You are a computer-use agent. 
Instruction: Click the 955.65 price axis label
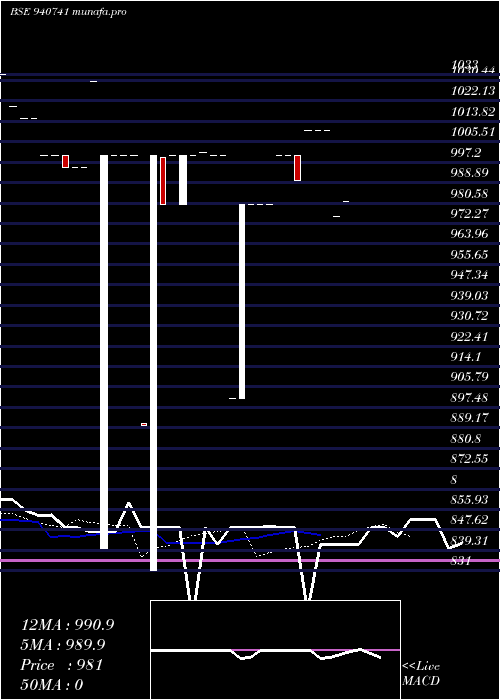coord(469,254)
